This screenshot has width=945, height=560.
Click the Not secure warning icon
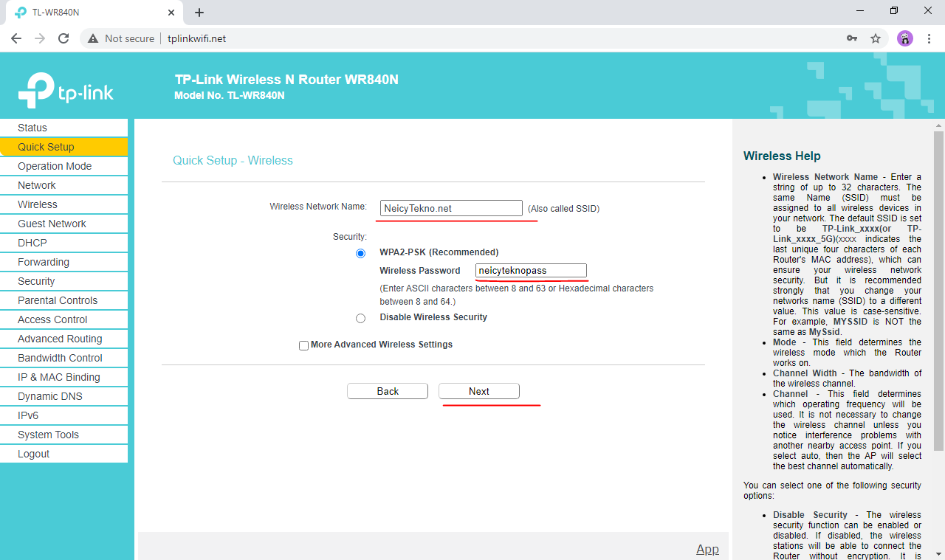tap(93, 38)
